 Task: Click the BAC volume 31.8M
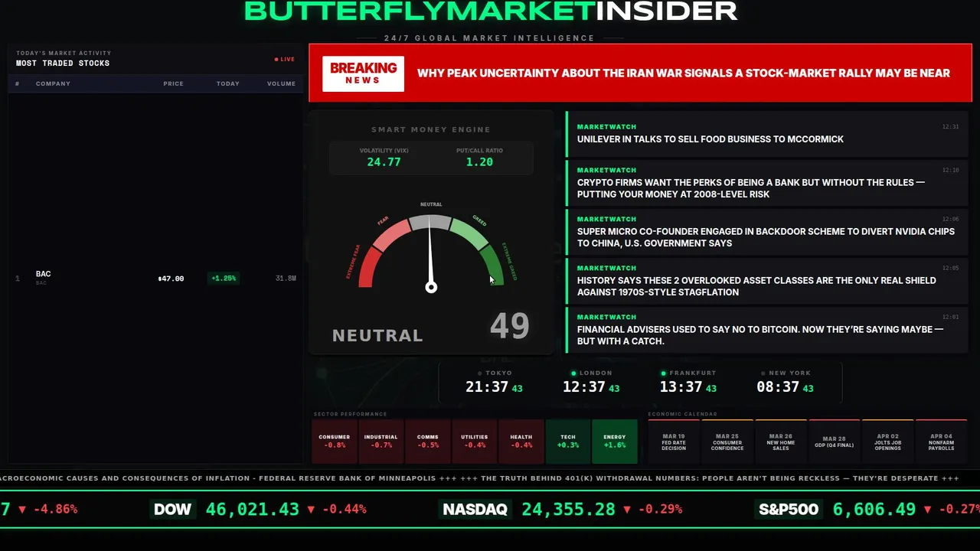(x=286, y=279)
